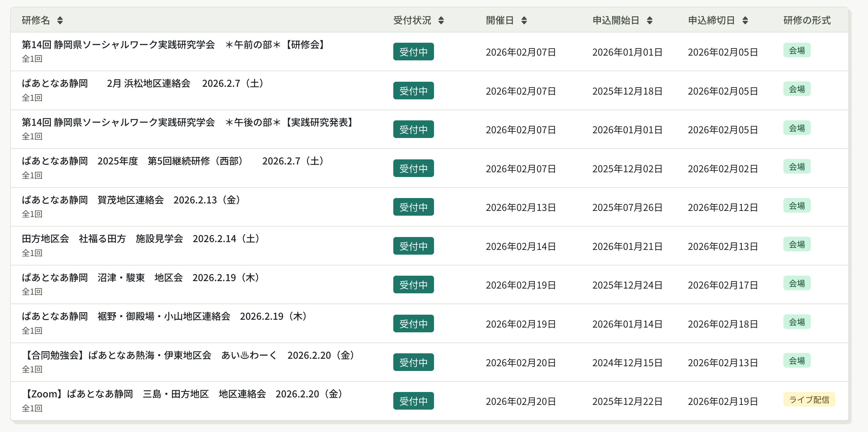Click the 研修の形式 column header
This screenshot has height=432, width=868.
click(x=807, y=20)
